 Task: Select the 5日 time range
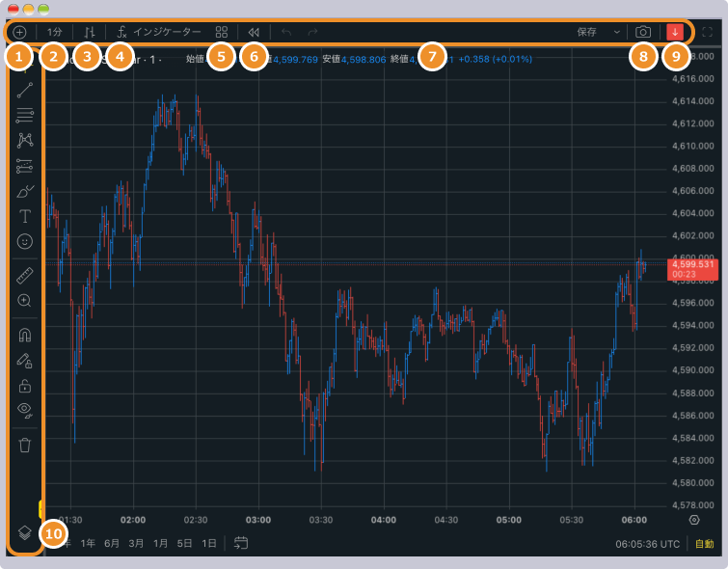(184, 543)
